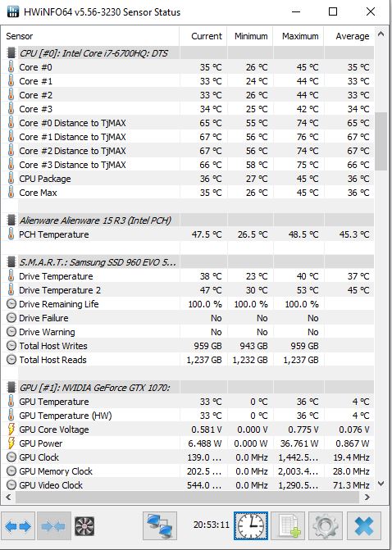Click the Sensor column header
Viewport: 392px width, 550px height.
pyautogui.click(x=90, y=36)
